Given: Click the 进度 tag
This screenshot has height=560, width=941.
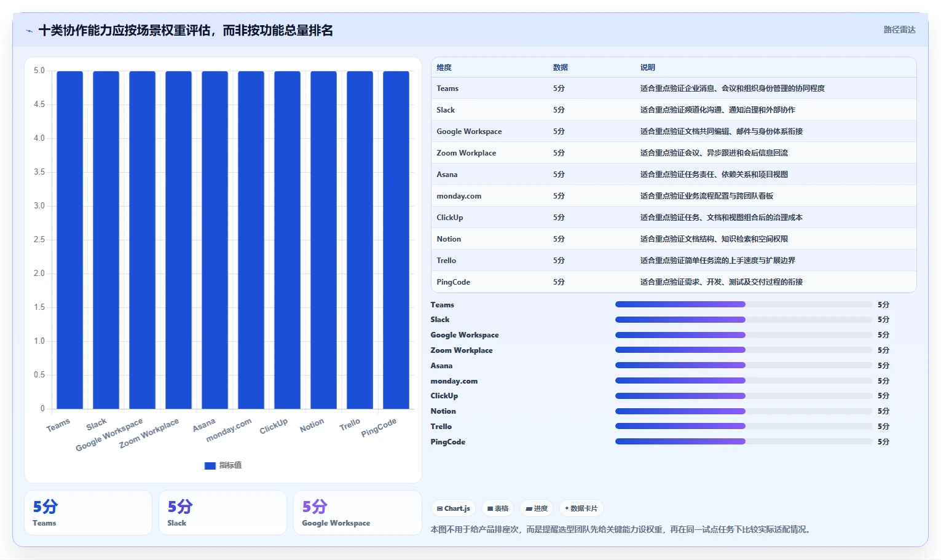Looking at the screenshot, I should [x=537, y=508].
